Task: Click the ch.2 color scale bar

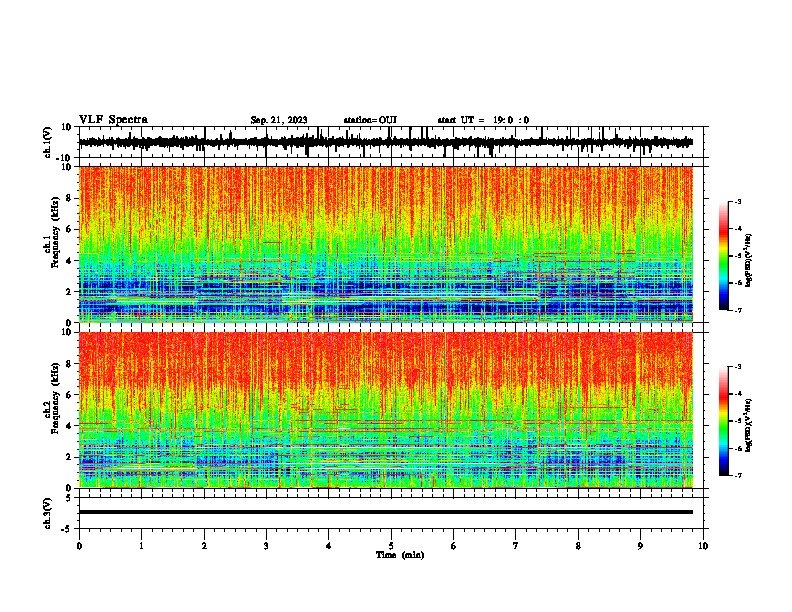Action: (x=724, y=421)
